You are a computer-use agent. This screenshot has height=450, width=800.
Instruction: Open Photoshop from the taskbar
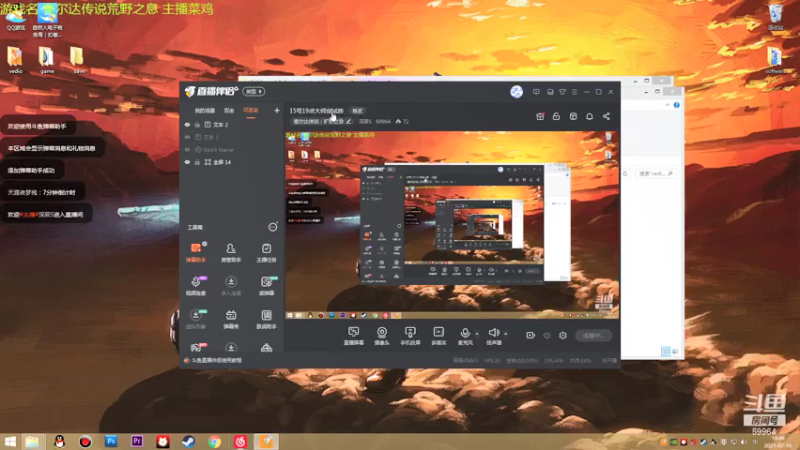[x=111, y=441]
